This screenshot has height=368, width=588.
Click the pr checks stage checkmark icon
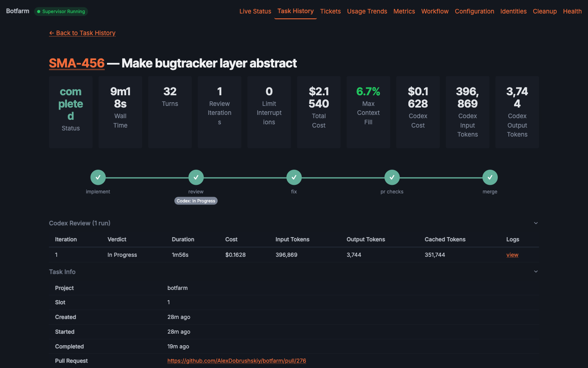pyautogui.click(x=392, y=177)
